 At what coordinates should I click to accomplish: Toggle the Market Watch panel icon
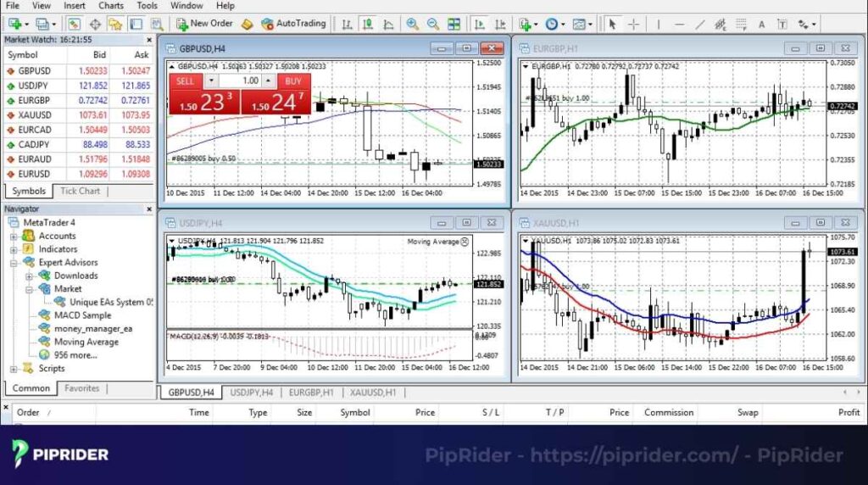pos(74,24)
